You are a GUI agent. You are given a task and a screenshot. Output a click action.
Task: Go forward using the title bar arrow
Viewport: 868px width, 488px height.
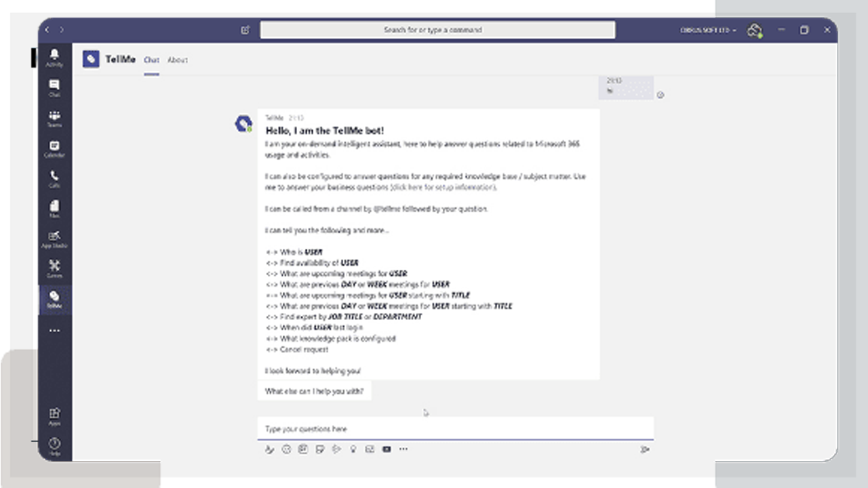62,30
